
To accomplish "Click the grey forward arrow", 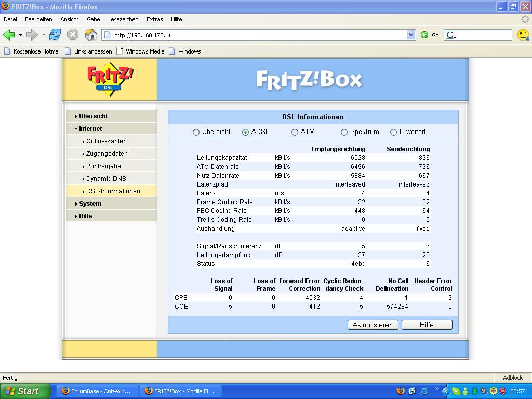I will 32,35.
